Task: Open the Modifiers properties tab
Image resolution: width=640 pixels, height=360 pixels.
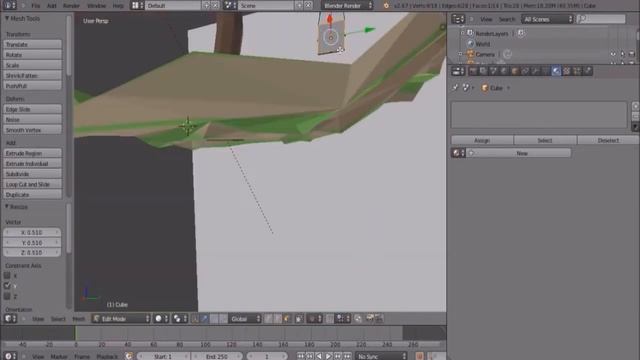Action: pos(535,71)
